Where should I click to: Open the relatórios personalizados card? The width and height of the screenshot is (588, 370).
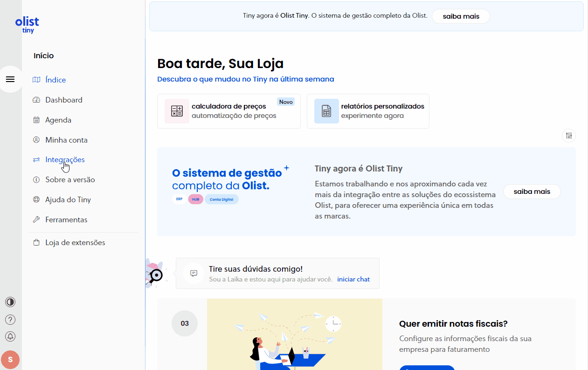368,111
